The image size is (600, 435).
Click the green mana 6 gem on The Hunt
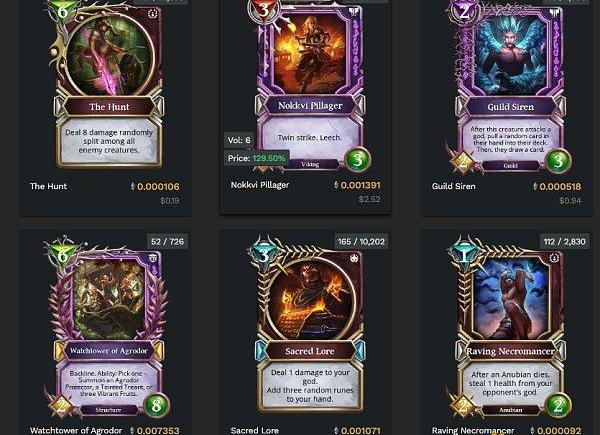click(x=62, y=11)
